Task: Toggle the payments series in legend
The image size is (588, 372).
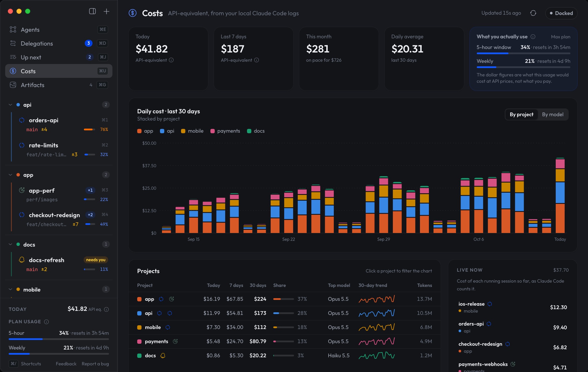Action: [225, 131]
